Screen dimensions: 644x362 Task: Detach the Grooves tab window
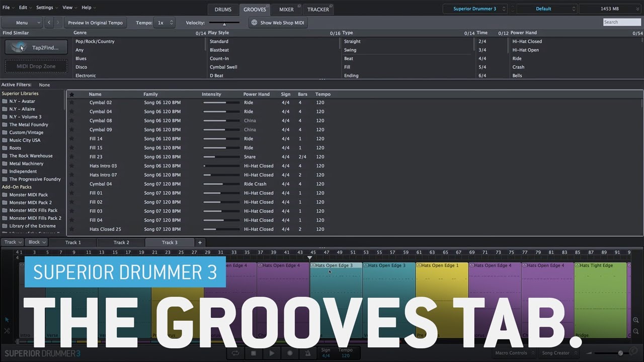coord(269,6)
